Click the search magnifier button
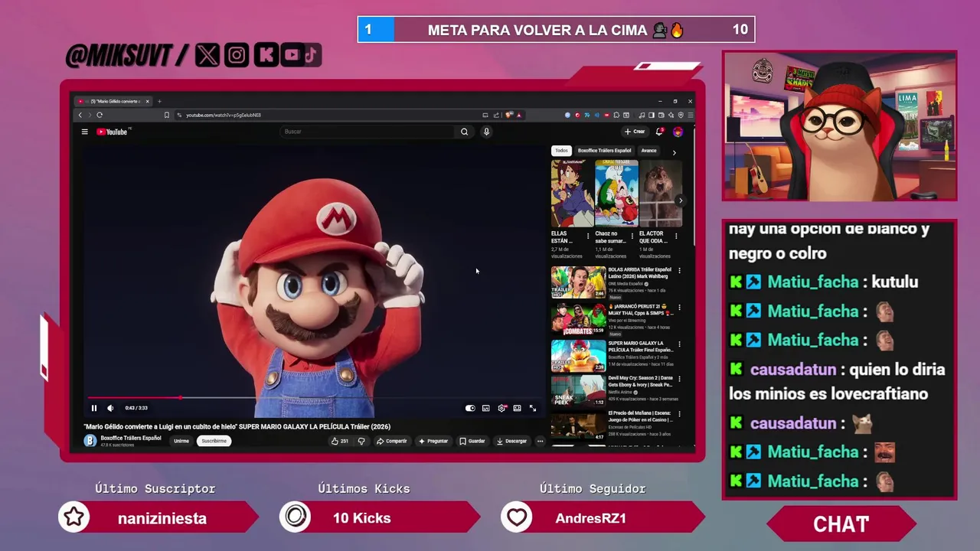Image resolution: width=980 pixels, height=551 pixels. coord(464,132)
